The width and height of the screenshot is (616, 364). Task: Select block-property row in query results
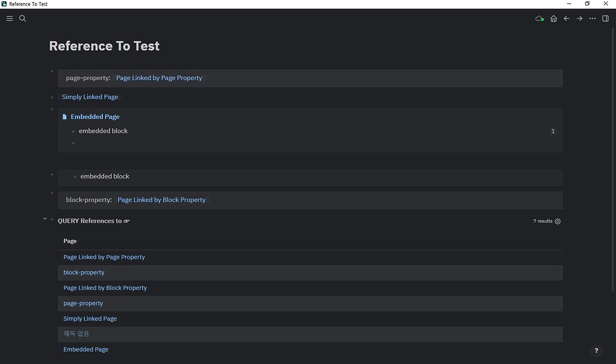(84, 273)
